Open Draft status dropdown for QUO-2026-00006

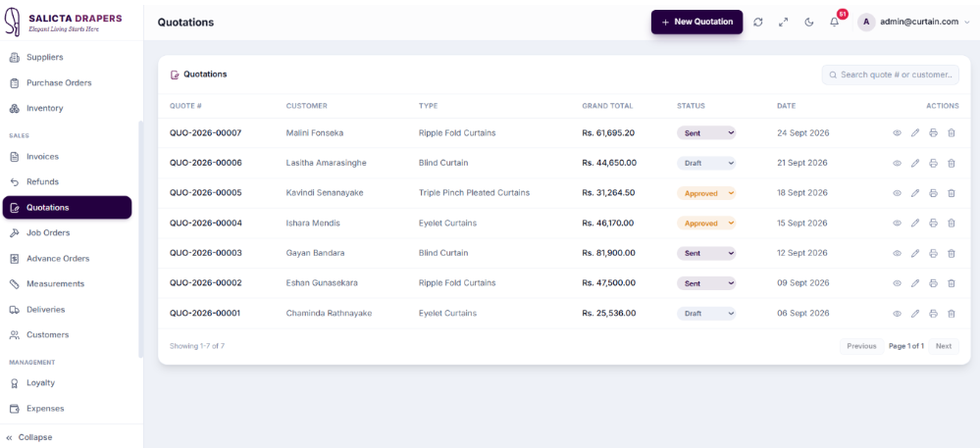(706, 163)
